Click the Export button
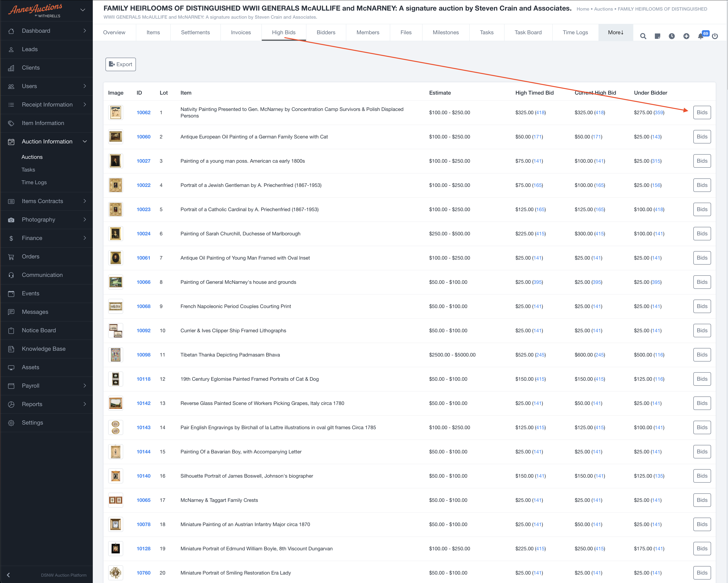Image resolution: width=728 pixels, height=583 pixels. 120,64
